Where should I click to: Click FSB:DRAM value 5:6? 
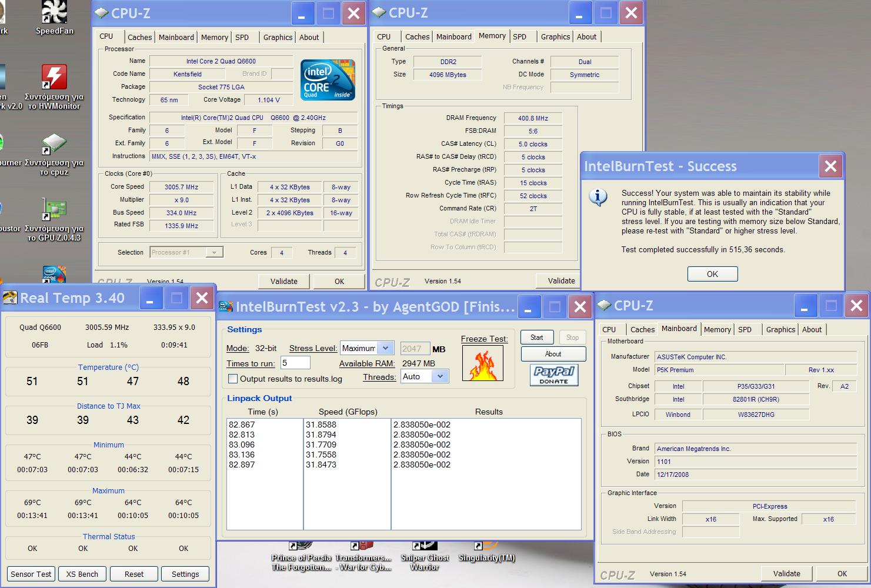(x=533, y=131)
